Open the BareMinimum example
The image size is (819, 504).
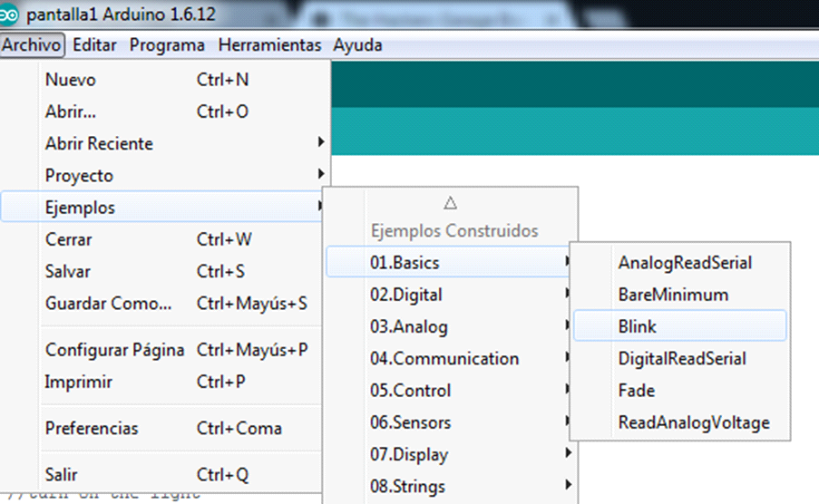pos(673,295)
